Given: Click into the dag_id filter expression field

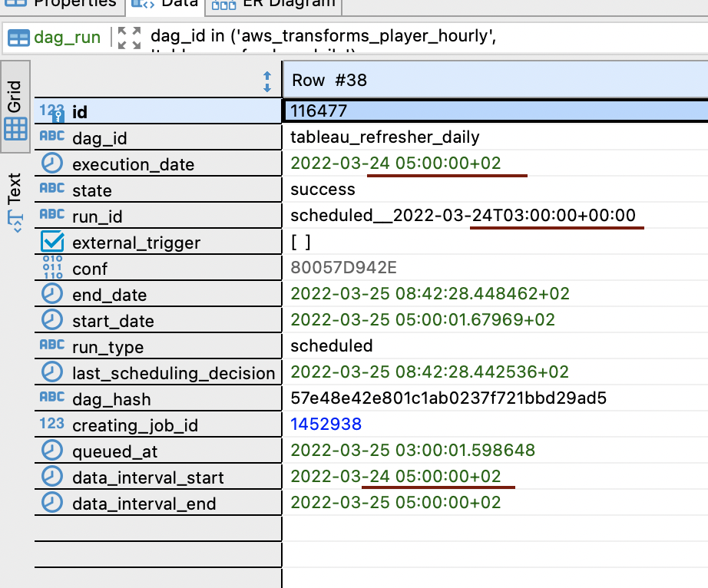Looking at the screenshot, I should (323, 36).
